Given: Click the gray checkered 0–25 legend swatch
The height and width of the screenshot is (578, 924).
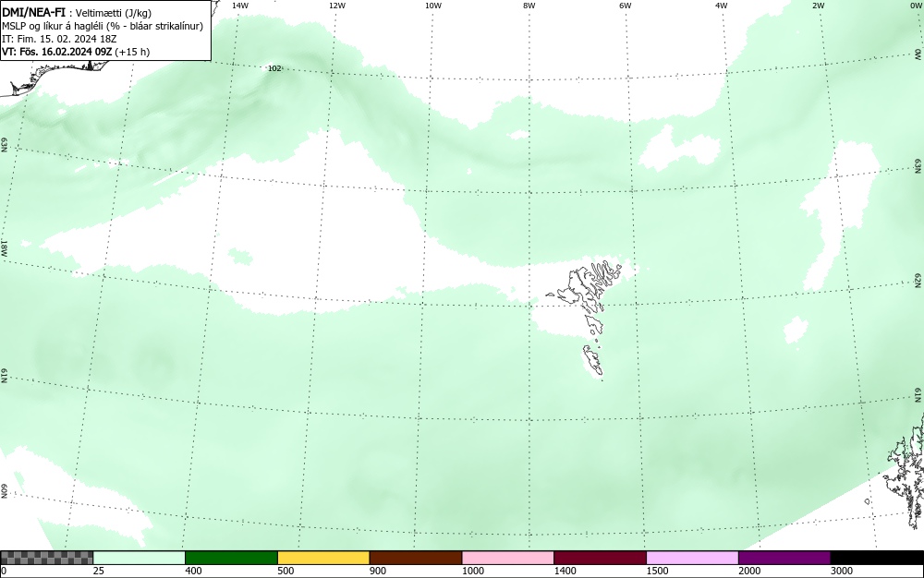Looking at the screenshot, I should (x=46, y=558).
